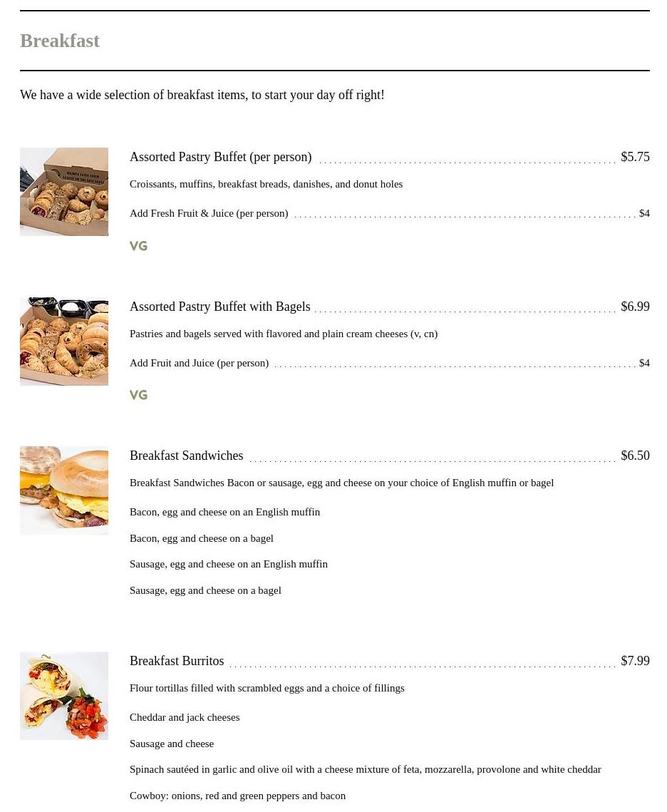Pick Sausage, egg and cheese on English muffin

(228, 564)
